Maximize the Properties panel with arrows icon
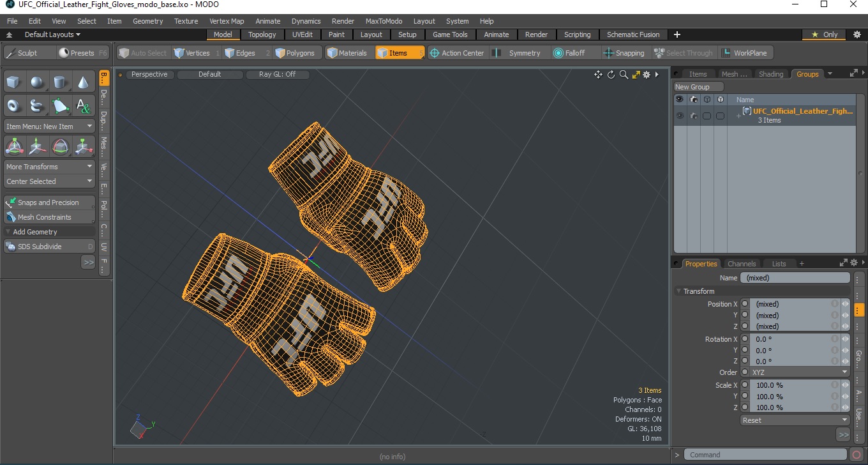This screenshot has width=868, height=465. click(x=843, y=263)
